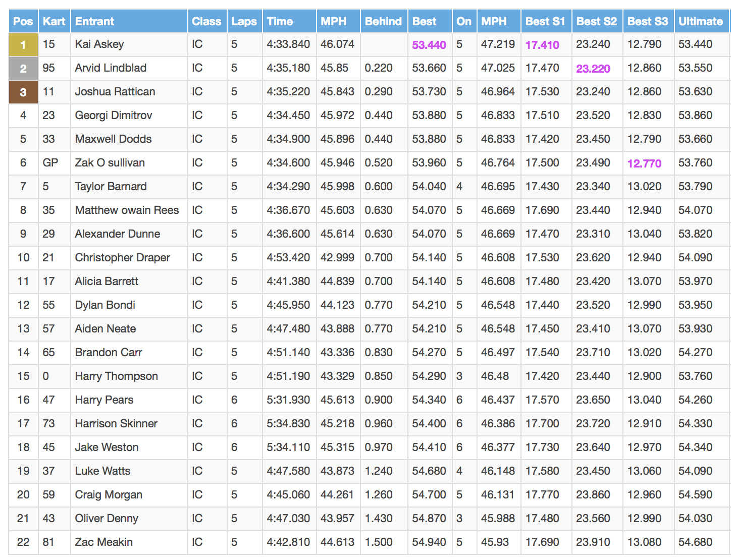Click ultimate time 53.550
This screenshot has width=731, height=560.
(695, 68)
